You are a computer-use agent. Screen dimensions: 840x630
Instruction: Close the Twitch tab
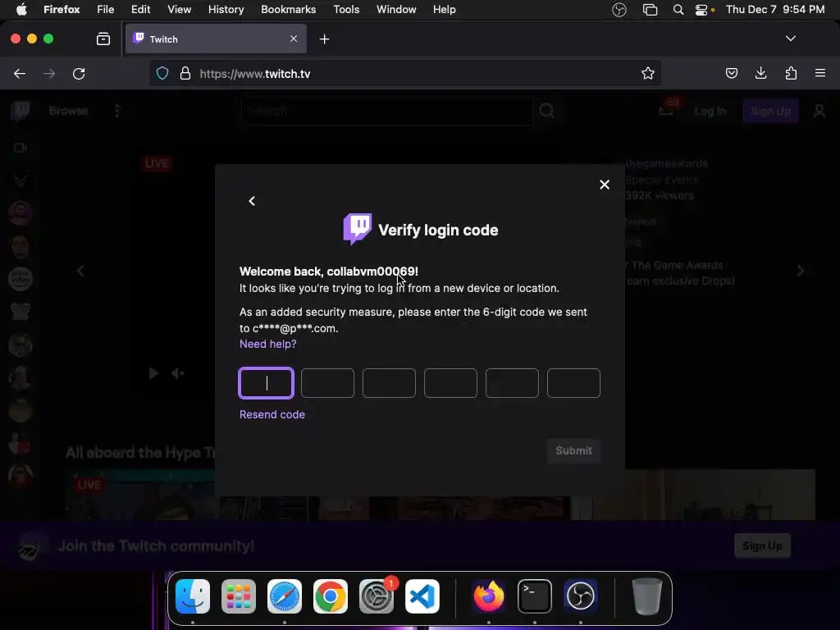(x=294, y=39)
